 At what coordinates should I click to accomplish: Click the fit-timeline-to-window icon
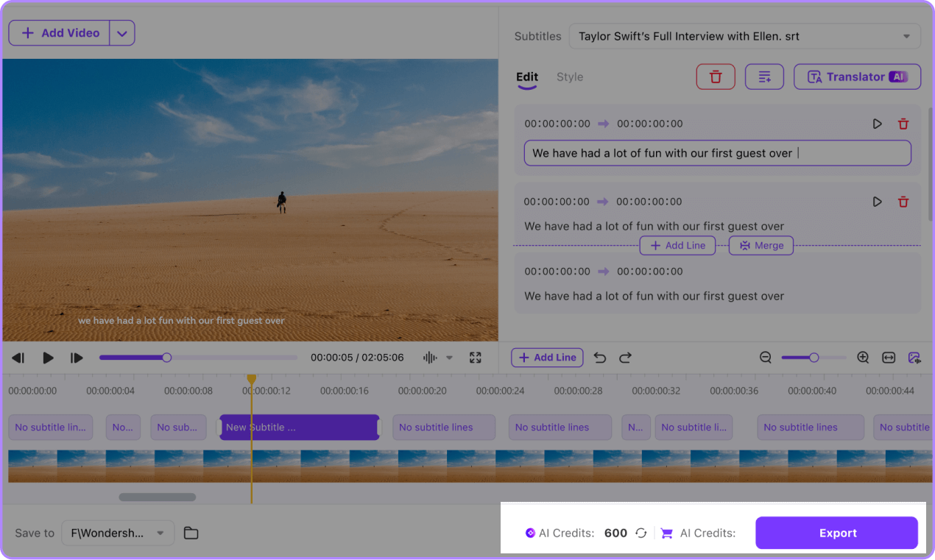[888, 358]
